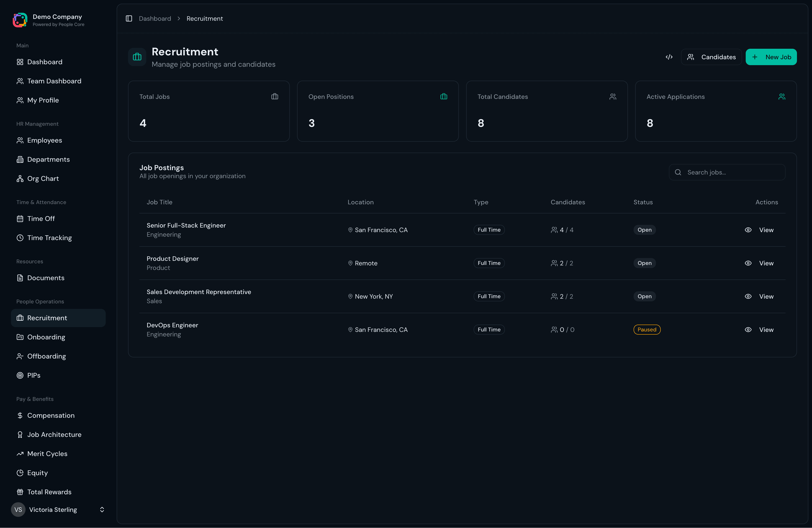Toggle the sidebar panel icon
The image size is (812, 528).
tap(129, 18)
